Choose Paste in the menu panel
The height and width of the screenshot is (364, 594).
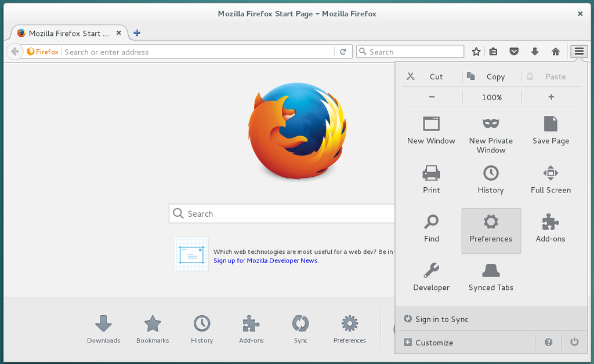[x=551, y=77]
